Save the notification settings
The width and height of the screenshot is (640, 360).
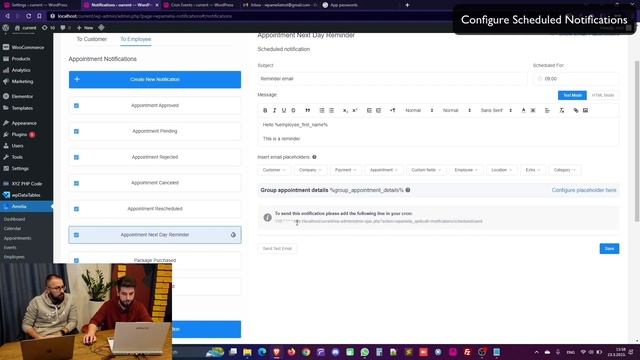609,249
